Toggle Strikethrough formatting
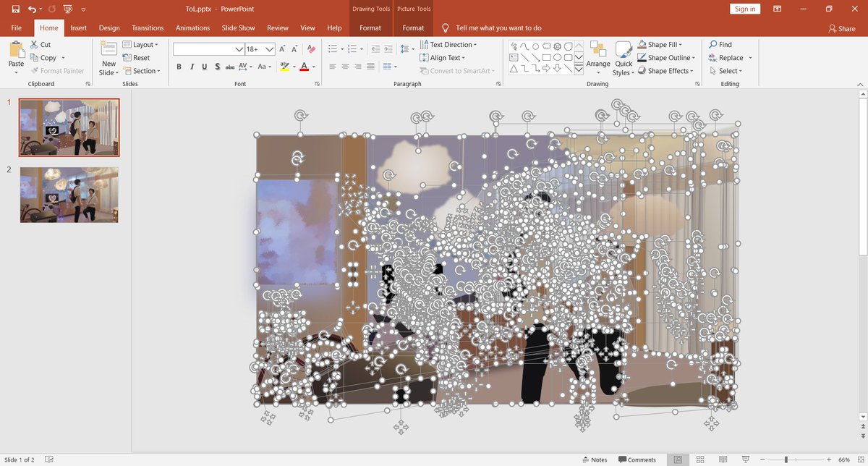868x466 pixels. pyautogui.click(x=230, y=67)
